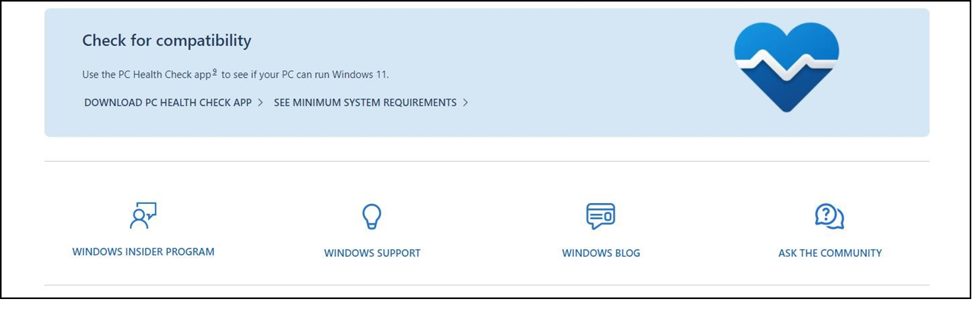
Task: Open the Windows Blog link text
Action: click(601, 253)
